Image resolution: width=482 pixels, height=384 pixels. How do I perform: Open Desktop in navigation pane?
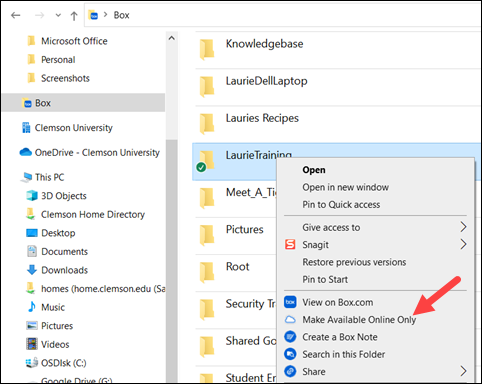click(x=58, y=233)
